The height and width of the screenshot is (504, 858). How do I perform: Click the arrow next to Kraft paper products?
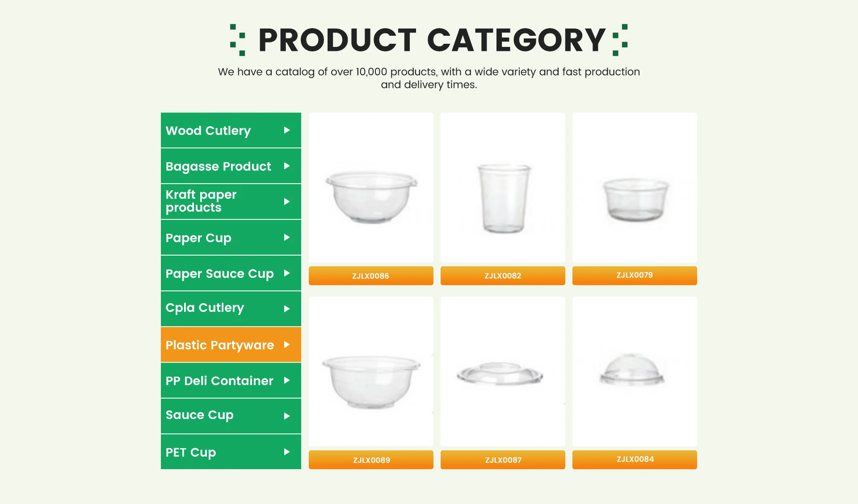pos(287,202)
